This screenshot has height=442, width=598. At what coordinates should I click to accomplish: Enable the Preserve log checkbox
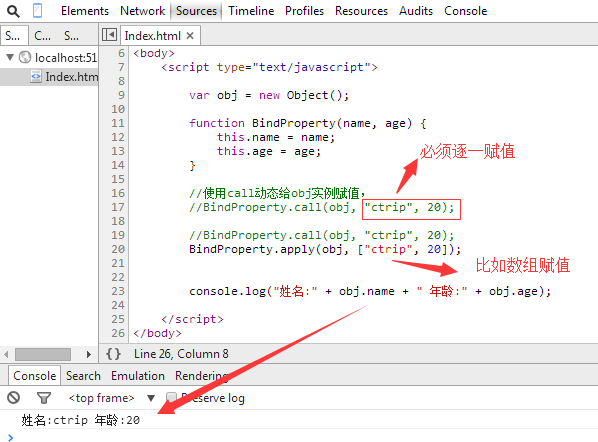point(172,398)
